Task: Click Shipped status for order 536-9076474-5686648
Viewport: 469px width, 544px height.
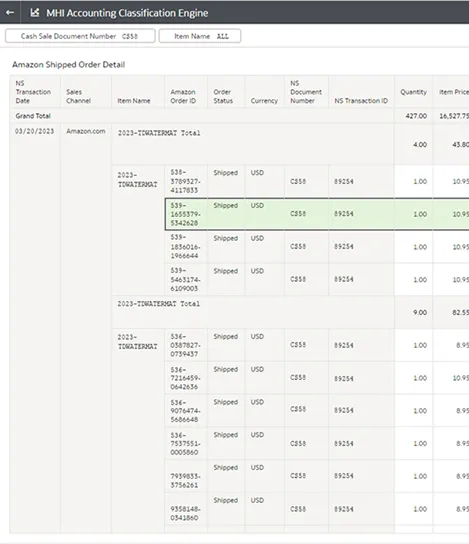Action: click(x=225, y=402)
